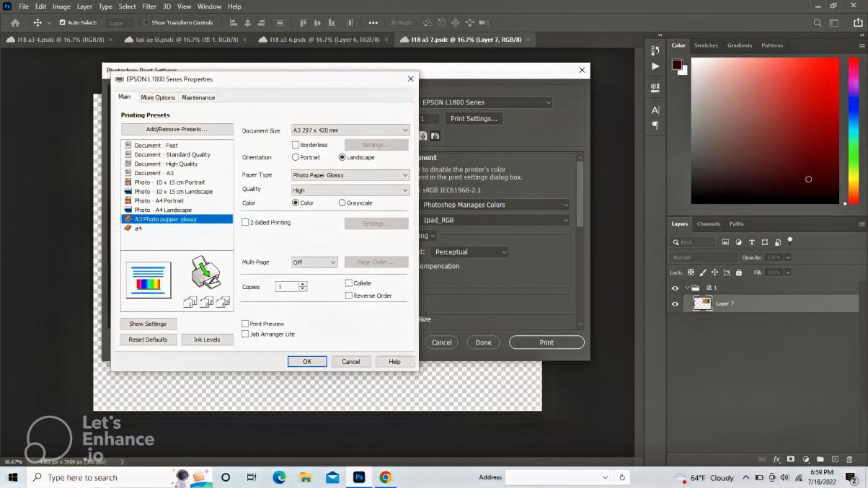
Task: Click the Ink Levels button
Action: tap(207, 340)
